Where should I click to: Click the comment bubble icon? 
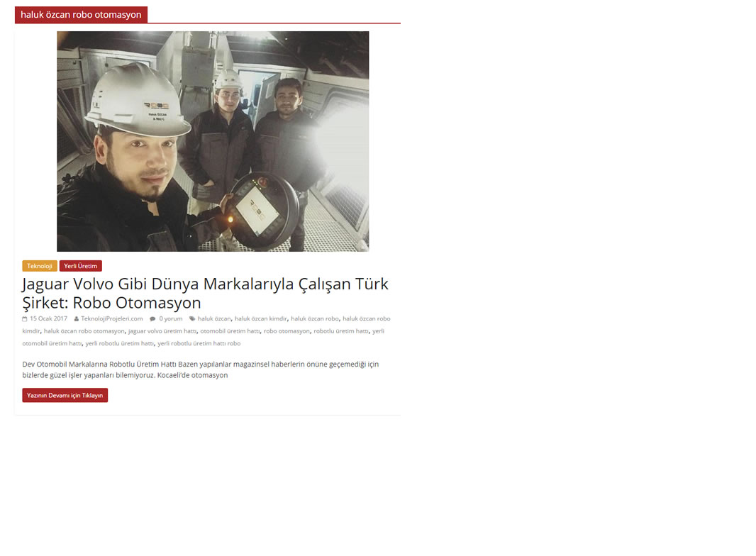[x=152, y=318]
